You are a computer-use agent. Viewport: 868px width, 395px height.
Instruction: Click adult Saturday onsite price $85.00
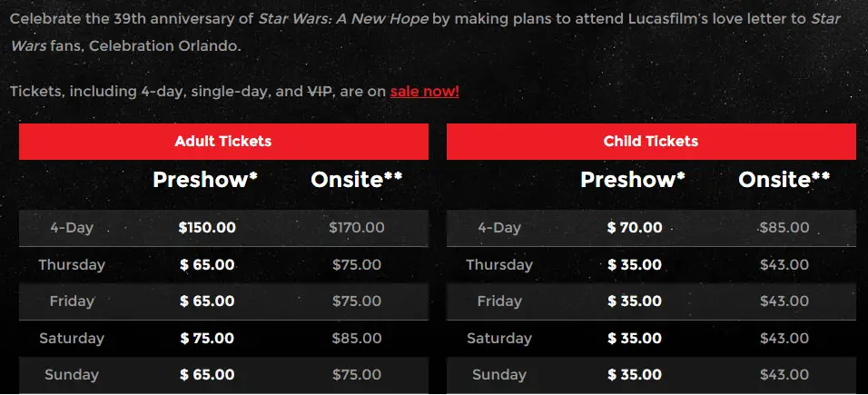(357, 339)
